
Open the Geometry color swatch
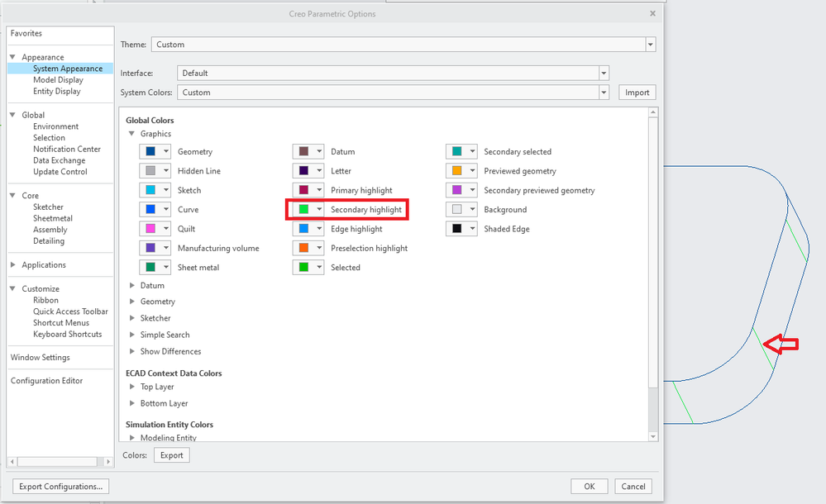tap(155, 152)
